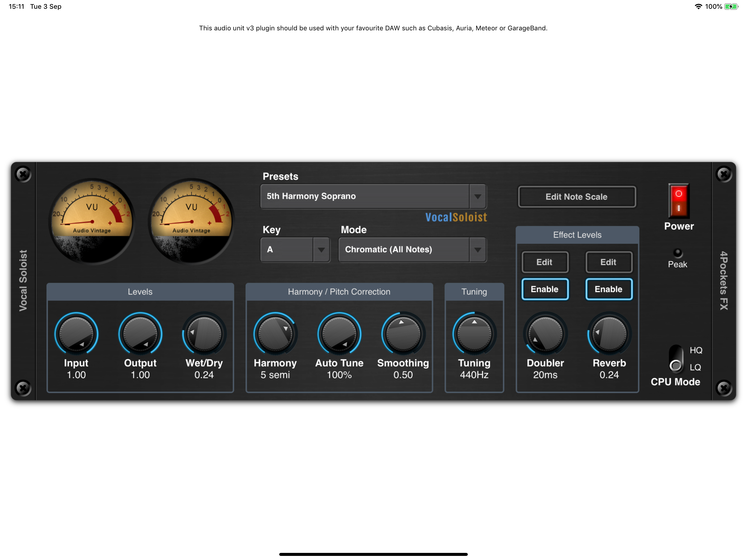
Task: Expand the Key dropdown showing A
Action: coord(295,250)
